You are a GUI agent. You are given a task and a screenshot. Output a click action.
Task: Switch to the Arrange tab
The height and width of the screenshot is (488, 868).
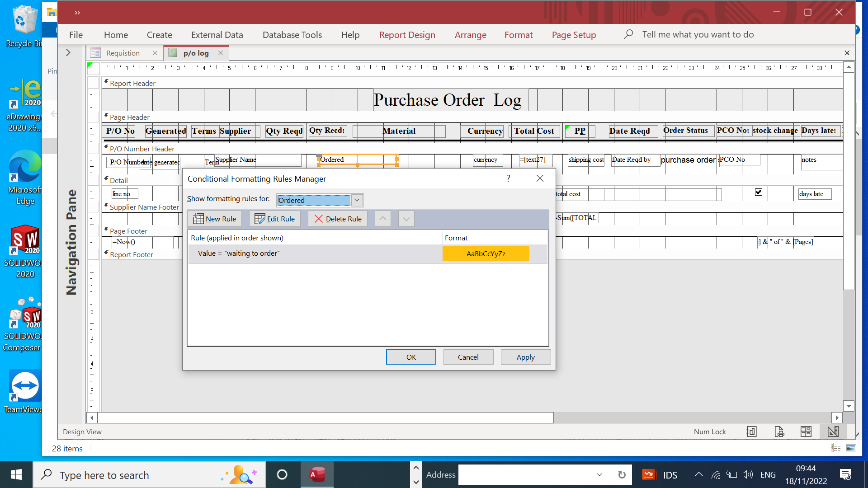tap(471, 35)
